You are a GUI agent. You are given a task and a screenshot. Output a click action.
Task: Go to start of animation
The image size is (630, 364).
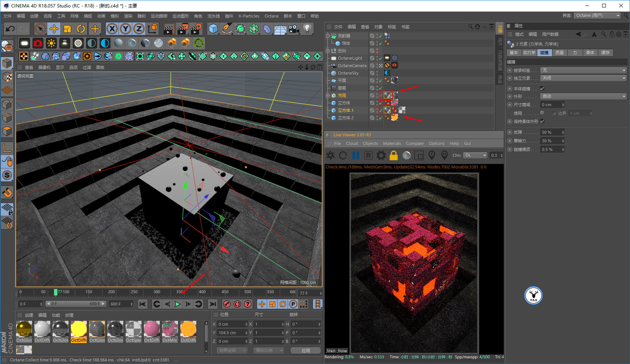coord(143,304)
